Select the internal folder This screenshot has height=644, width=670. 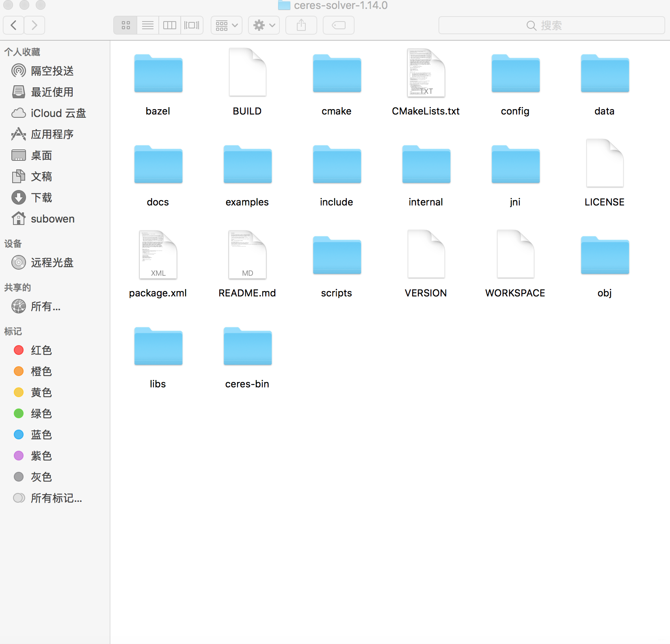point(426,164)
